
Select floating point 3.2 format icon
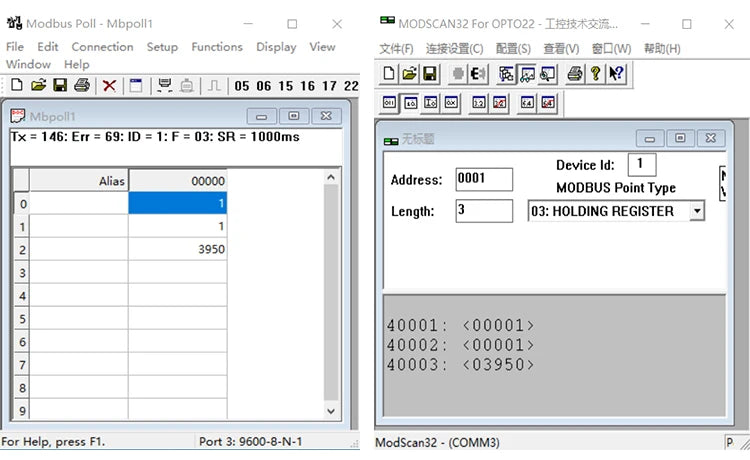coord(479,102)
